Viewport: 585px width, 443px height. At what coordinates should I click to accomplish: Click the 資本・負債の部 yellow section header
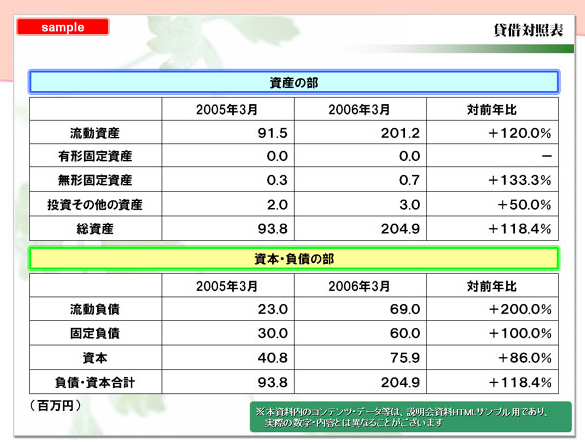(294, 259)
